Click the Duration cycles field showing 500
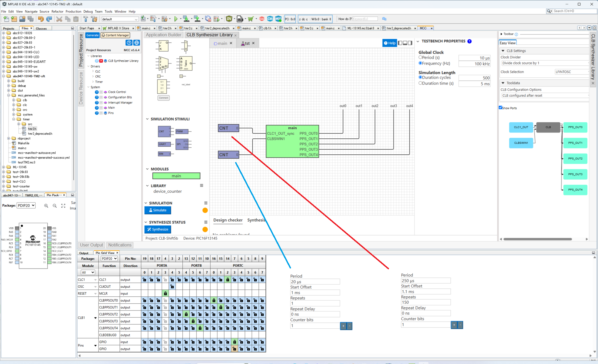This screenshot has width=598, height=364. click(x=474, y=78)
